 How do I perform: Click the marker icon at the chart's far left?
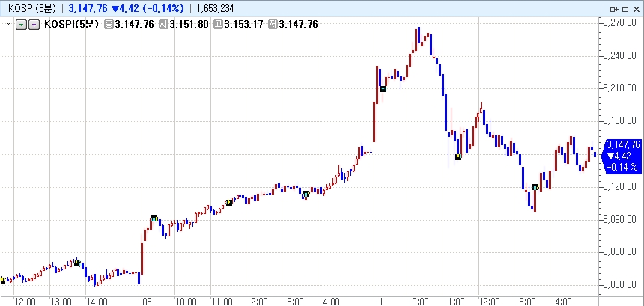pos(3,280)
